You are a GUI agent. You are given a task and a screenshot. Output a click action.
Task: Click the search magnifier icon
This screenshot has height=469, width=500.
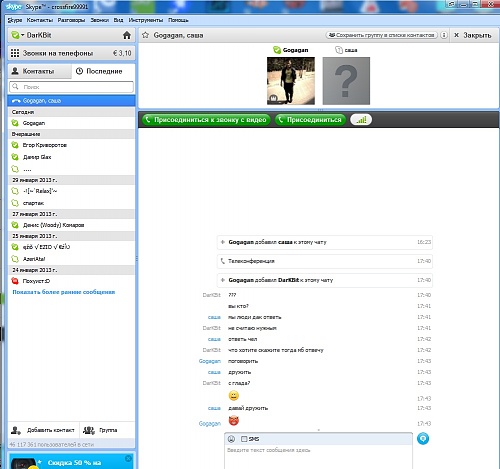[x=15, y=87]
